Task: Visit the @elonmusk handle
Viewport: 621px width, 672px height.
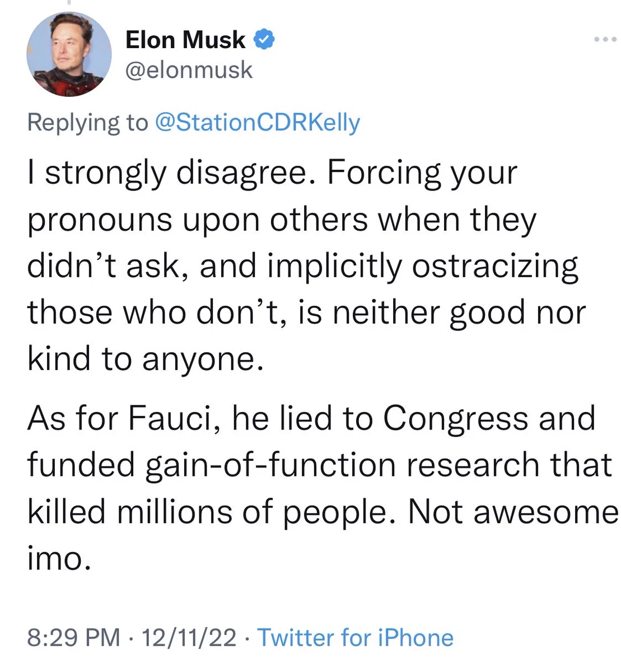Action: [189, 71]
